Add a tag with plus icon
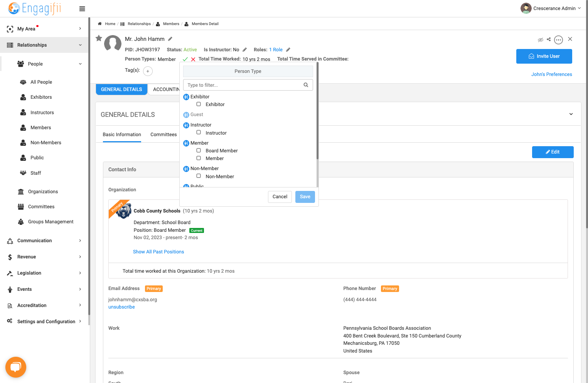The width and height of the screenshot is (588, 383). [x=148, y=71]
